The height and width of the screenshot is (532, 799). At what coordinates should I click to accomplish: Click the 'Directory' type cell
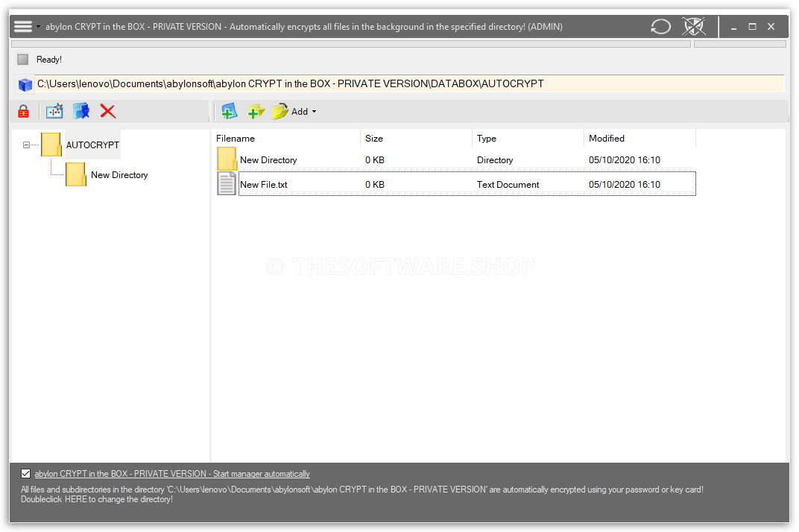click(495, 160)
